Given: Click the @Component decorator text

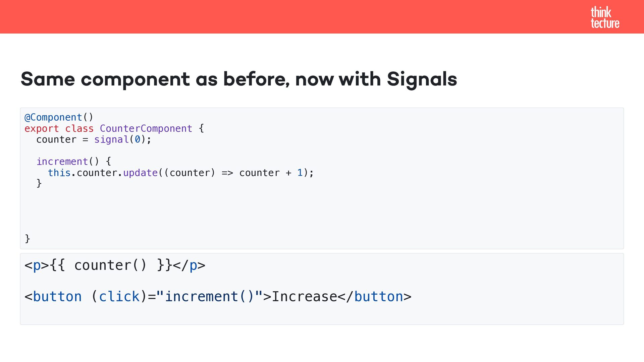Looking at the screenshot, I should [53, 117].
